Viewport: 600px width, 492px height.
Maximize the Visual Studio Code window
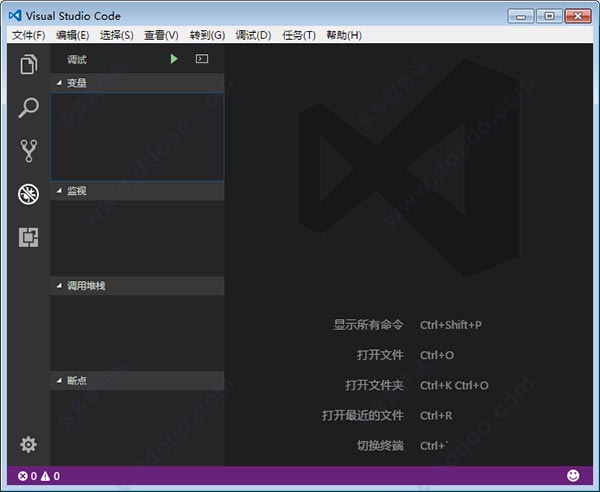(x=549, y=16)
